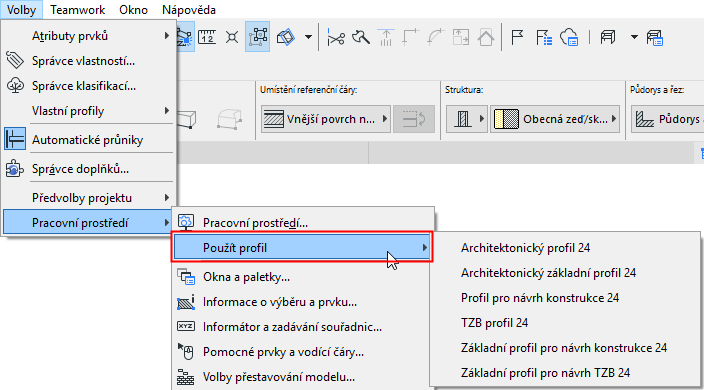Click the Správce vlastností tag icon

click(x=15, y=60)
